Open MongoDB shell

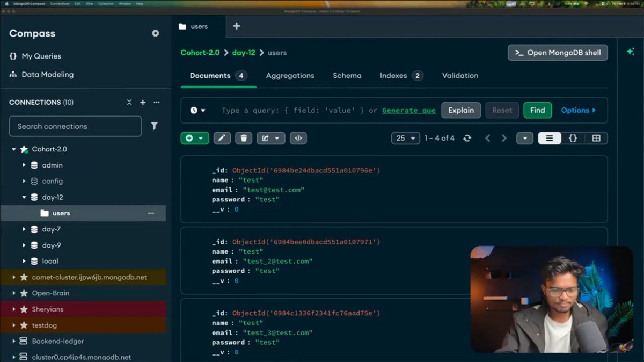click(558, 53)
